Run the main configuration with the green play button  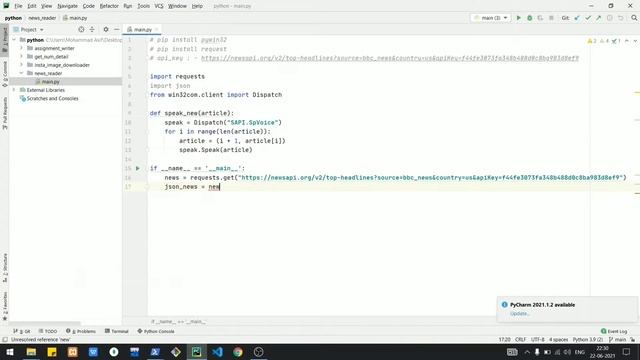click(x=518, y=18)
